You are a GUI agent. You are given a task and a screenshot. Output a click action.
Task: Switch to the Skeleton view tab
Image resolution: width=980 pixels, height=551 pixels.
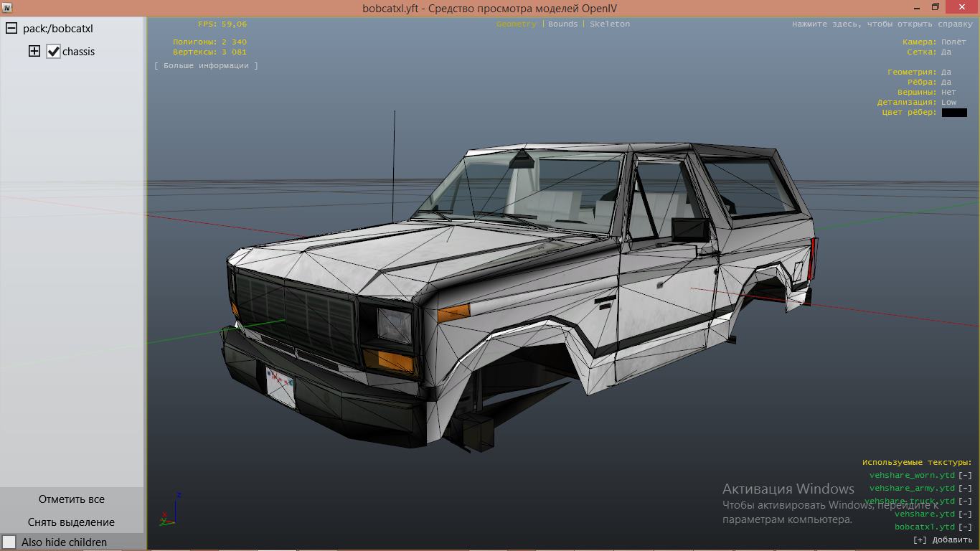pyautogui.click(x=609, y=24)
